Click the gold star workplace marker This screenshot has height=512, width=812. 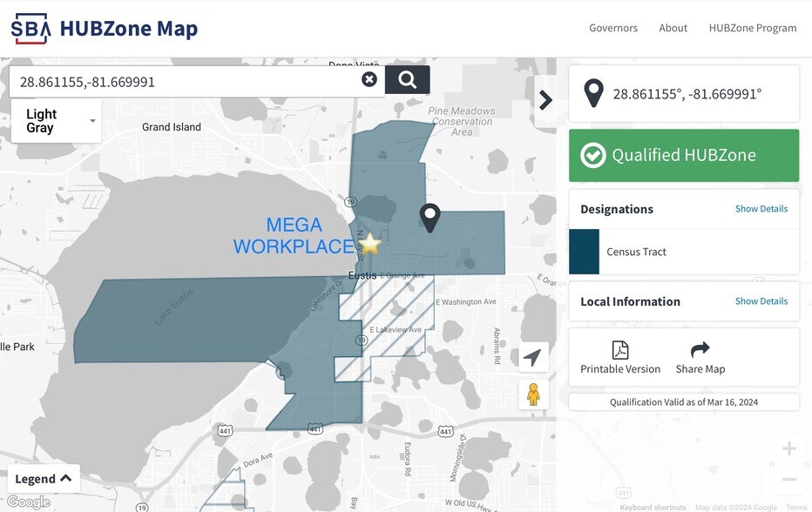coord(370,244)
